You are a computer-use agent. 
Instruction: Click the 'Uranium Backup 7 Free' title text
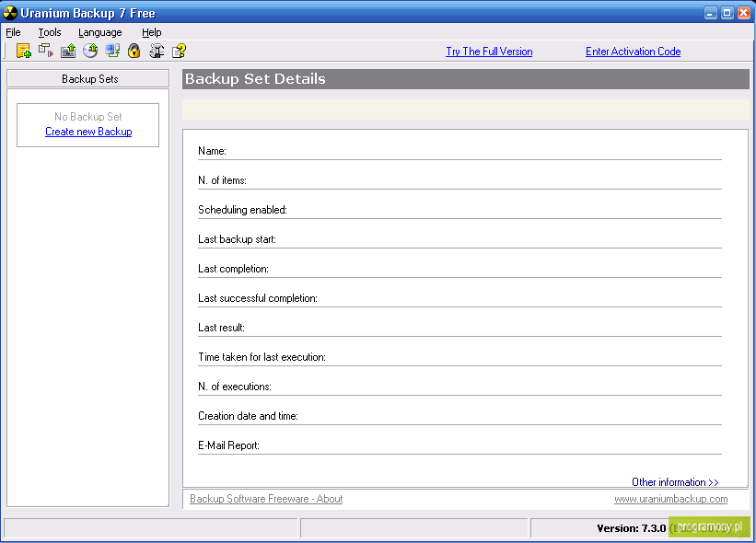point(87,13)
